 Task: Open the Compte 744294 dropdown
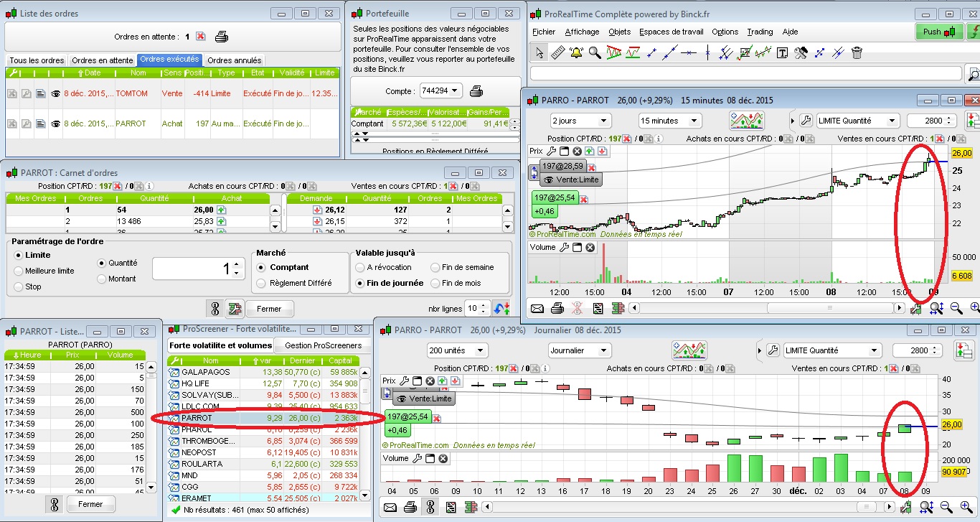tap(441, 91)
